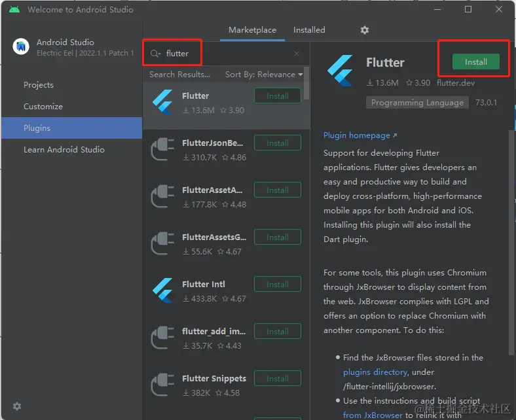The width and height of the screenshot is (516, 420).
Task: Click the FlutterJsonBe... plugin icon
Action: [x=162, y=149]
